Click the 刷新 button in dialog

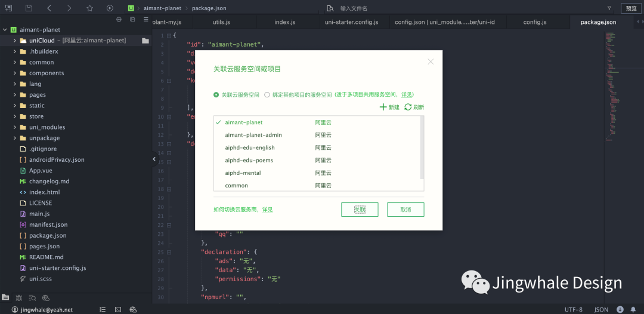coord(414,107)
